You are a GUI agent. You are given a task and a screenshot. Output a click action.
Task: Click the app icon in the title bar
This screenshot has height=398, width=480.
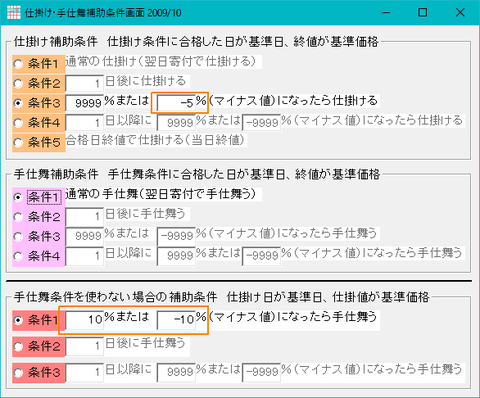[14, 13]
